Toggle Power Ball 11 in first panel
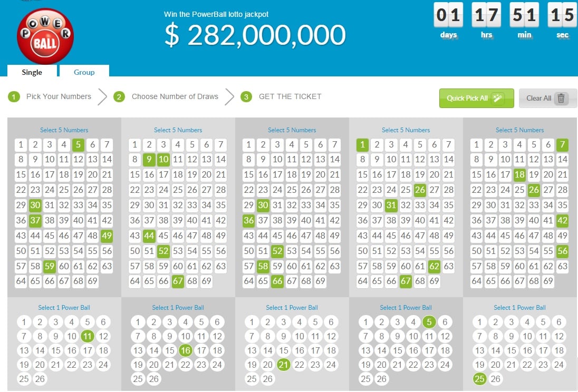This screenshot has height=392, width=578. (88, 336)
